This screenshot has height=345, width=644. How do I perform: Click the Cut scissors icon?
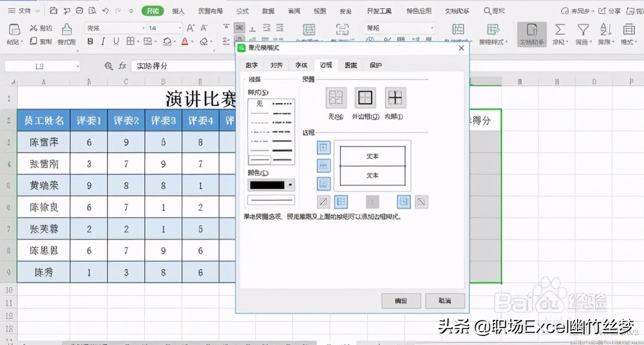tap(33, 28)
